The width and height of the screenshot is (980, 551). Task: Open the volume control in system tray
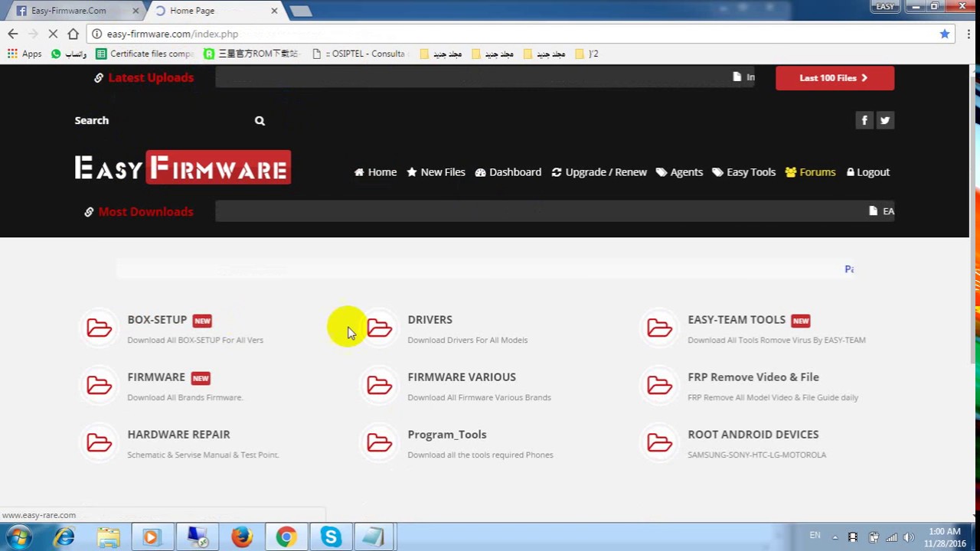coord(909,537)
